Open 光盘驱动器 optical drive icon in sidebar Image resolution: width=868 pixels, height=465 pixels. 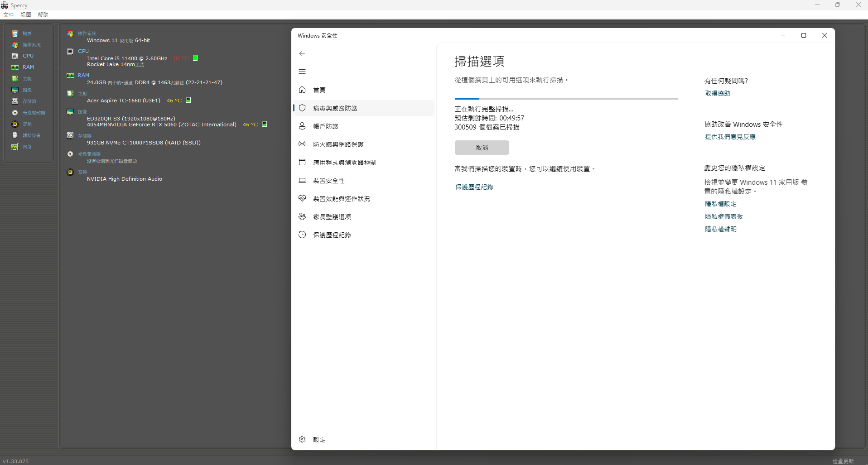15,113
